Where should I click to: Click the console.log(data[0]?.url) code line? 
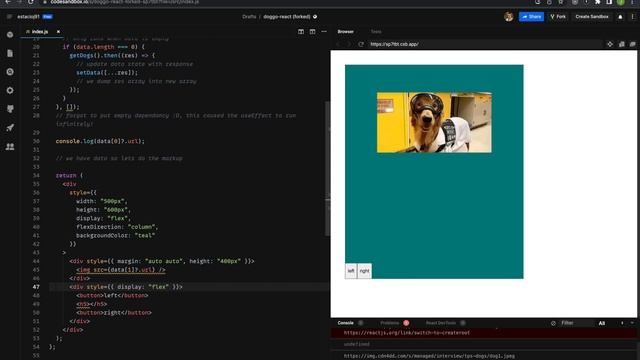100,141
